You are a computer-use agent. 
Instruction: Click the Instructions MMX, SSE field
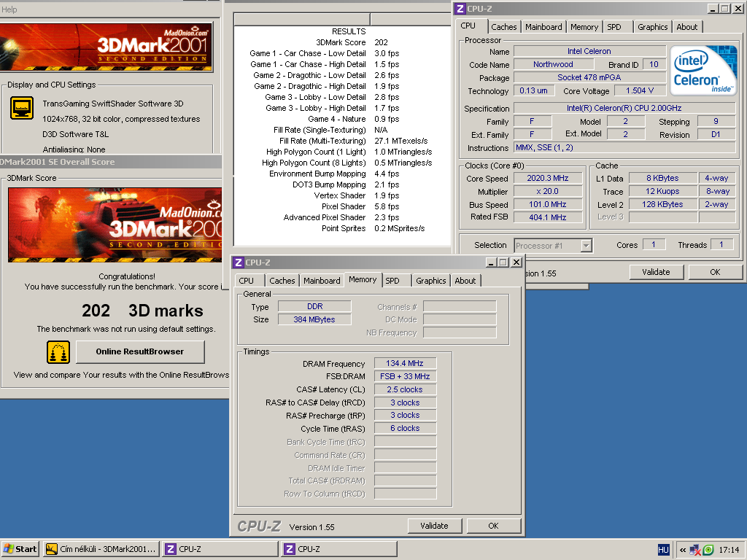(624, 147)
